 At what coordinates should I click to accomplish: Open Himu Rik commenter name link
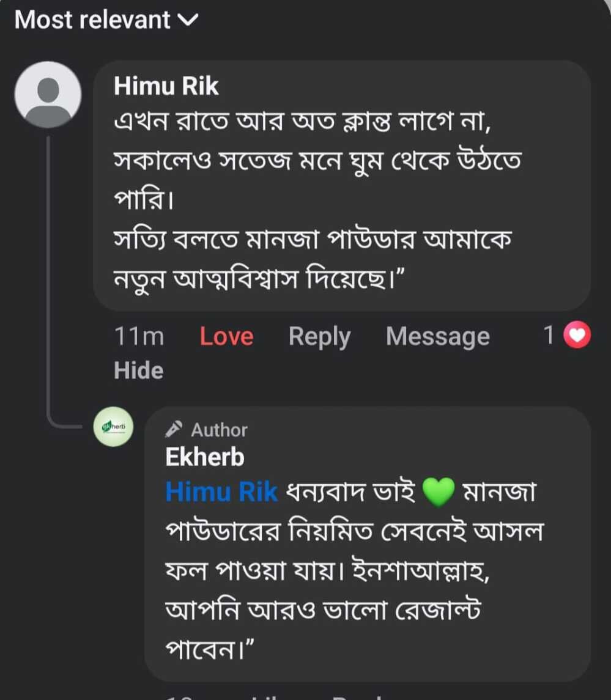pyautogui.click(x=166, y=86)
